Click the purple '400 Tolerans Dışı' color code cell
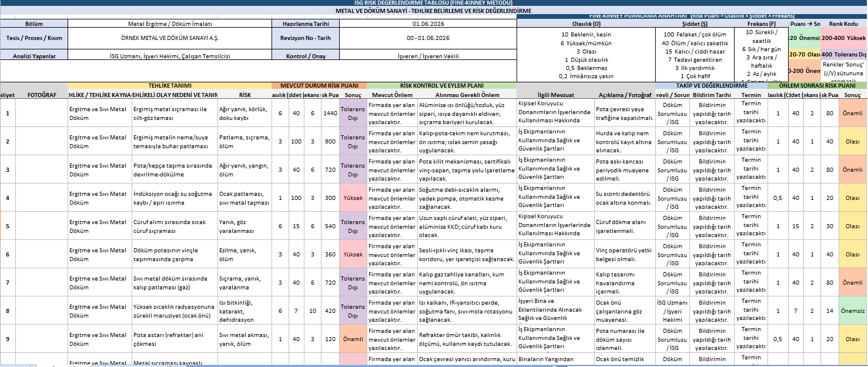Screen dimensions: 868x367 (843, 54)
